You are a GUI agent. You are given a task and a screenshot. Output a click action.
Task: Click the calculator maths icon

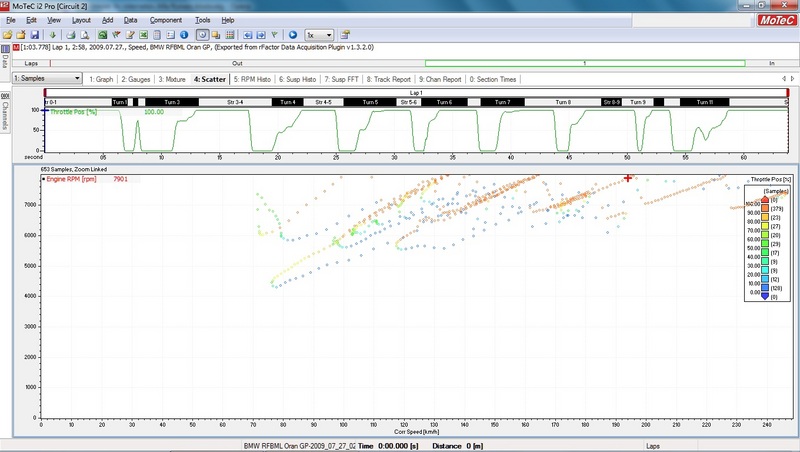click(x=157, y=35)
